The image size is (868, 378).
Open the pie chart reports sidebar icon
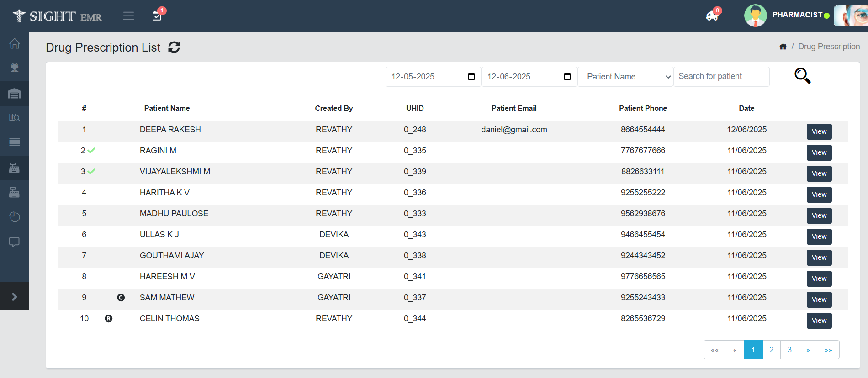click(15, 217)
